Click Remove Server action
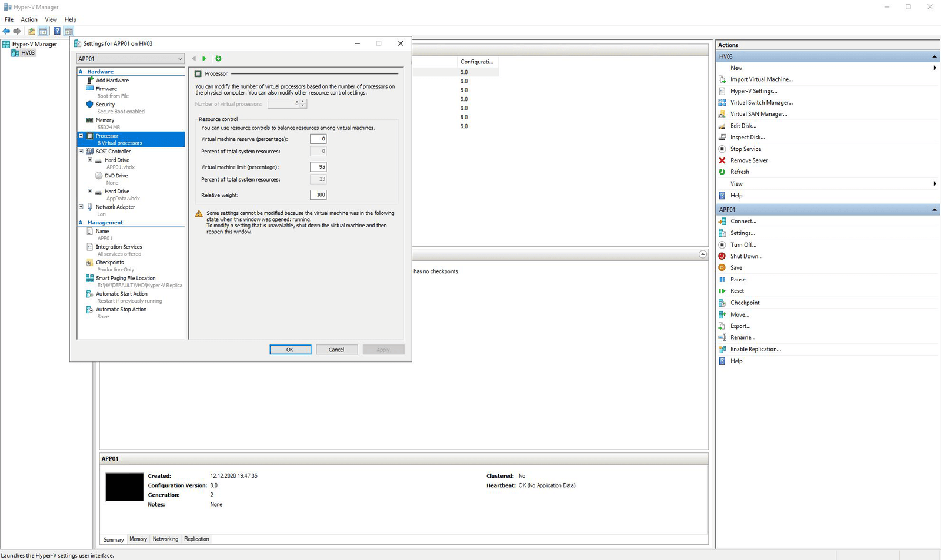The width and height of the screenshot is (941, 560). pyautogui.click(x=749, y=160)
